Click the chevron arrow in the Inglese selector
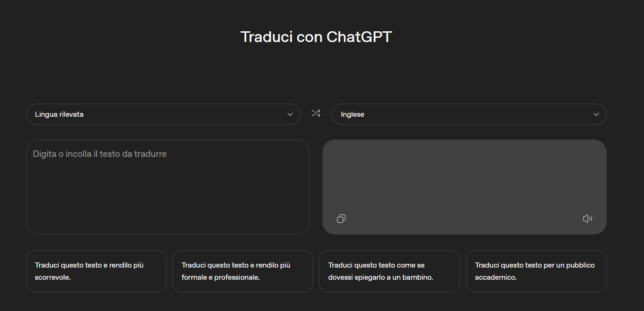 tap(596, 114)
